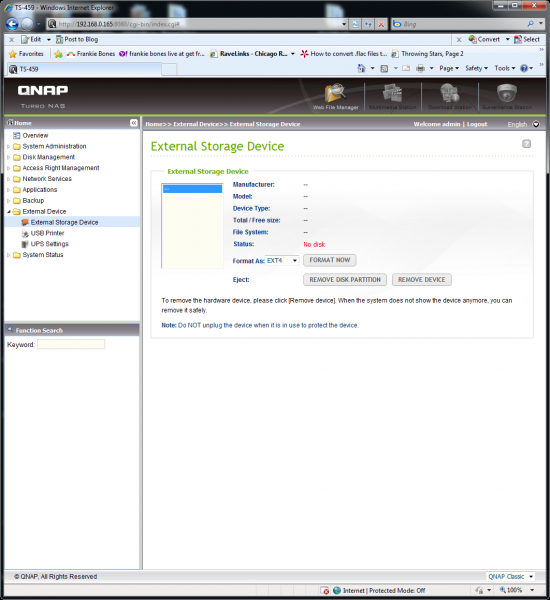
Task: Click the Post to Blog toolbar button
Action: (77, 39)
